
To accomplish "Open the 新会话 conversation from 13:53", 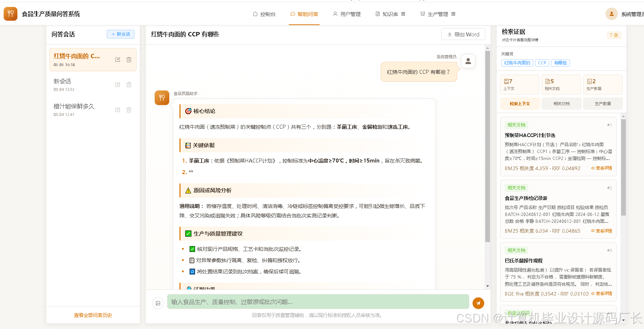I will (x=93, y=85).
